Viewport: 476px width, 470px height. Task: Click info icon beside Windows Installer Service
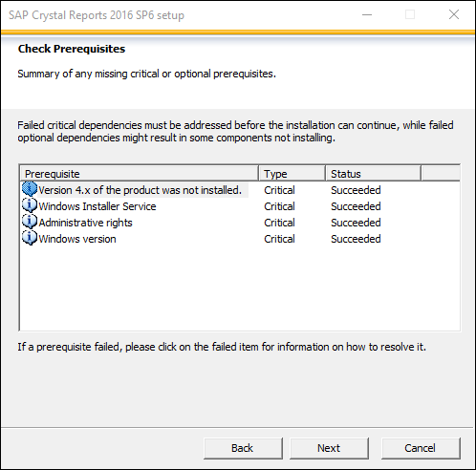coord(30,205)
